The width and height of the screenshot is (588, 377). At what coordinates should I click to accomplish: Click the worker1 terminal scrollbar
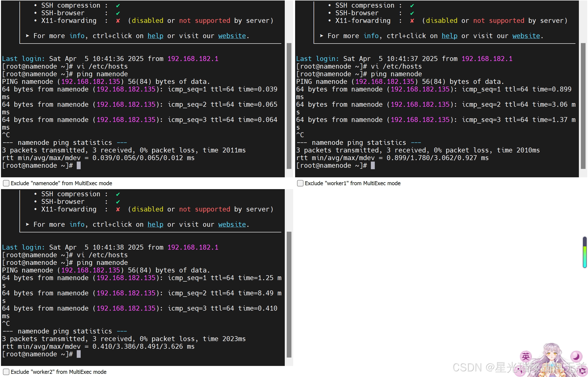[x=583, y=106]
